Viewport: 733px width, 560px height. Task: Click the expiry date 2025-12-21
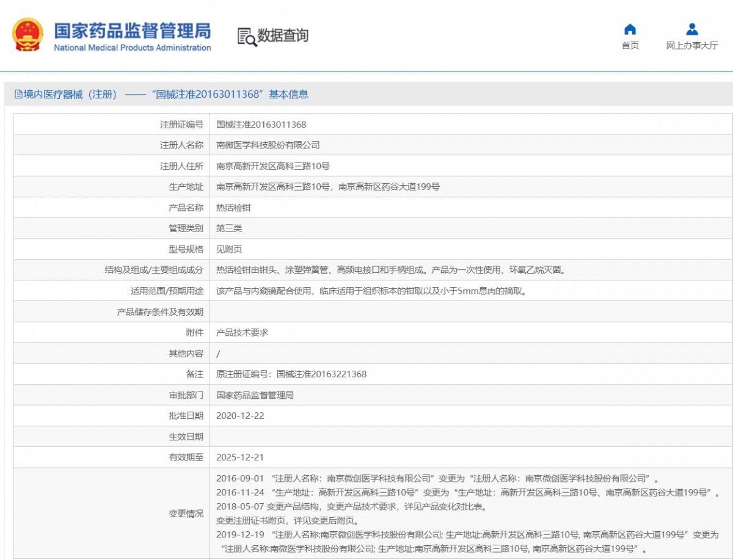coord(240,457)
